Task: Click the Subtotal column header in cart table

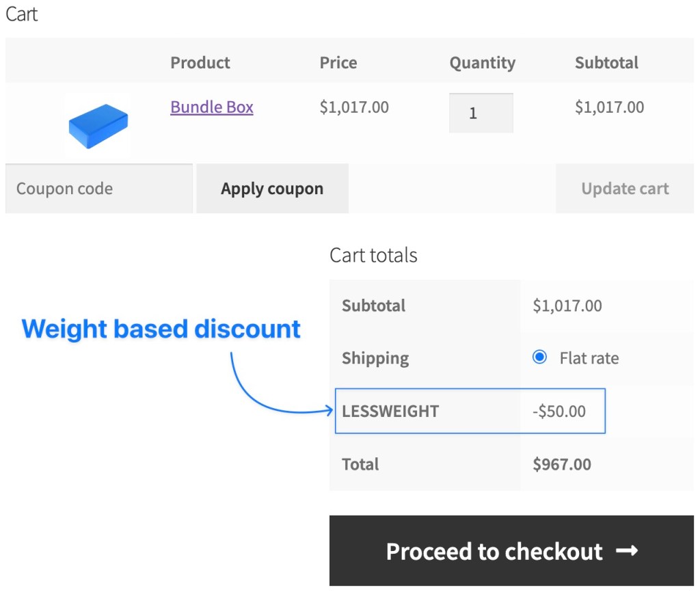Action: coord(606,63)
